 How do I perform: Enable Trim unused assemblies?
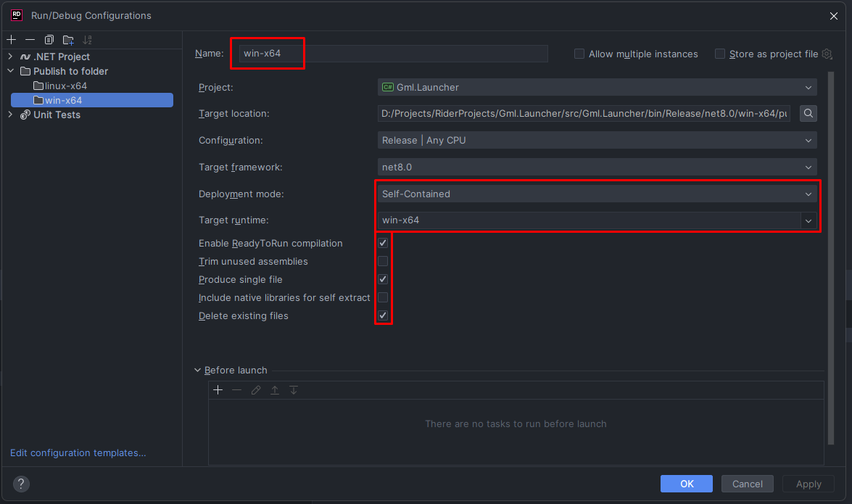[x=383, y=261]
